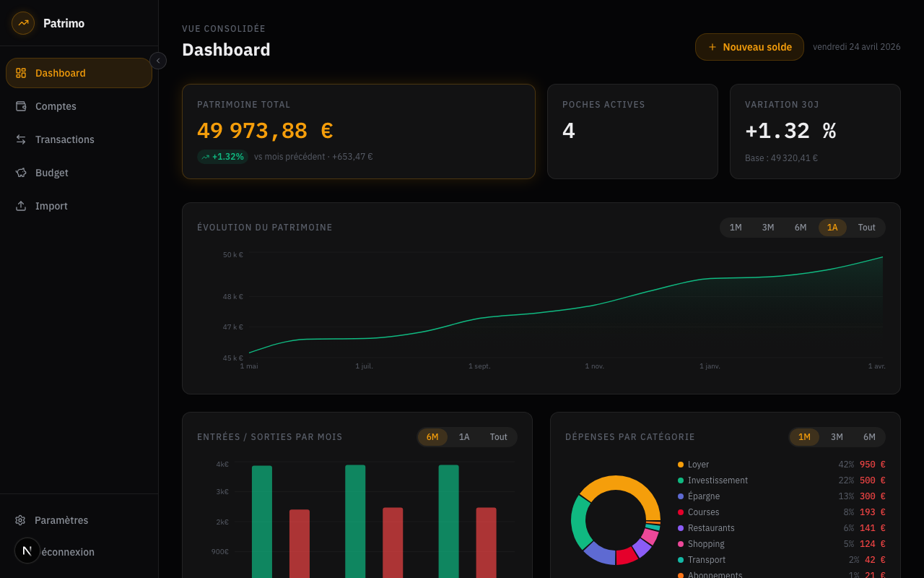The image size is (924, 578).
Task: Click the Transactions arrows icon
Action: 21,139
